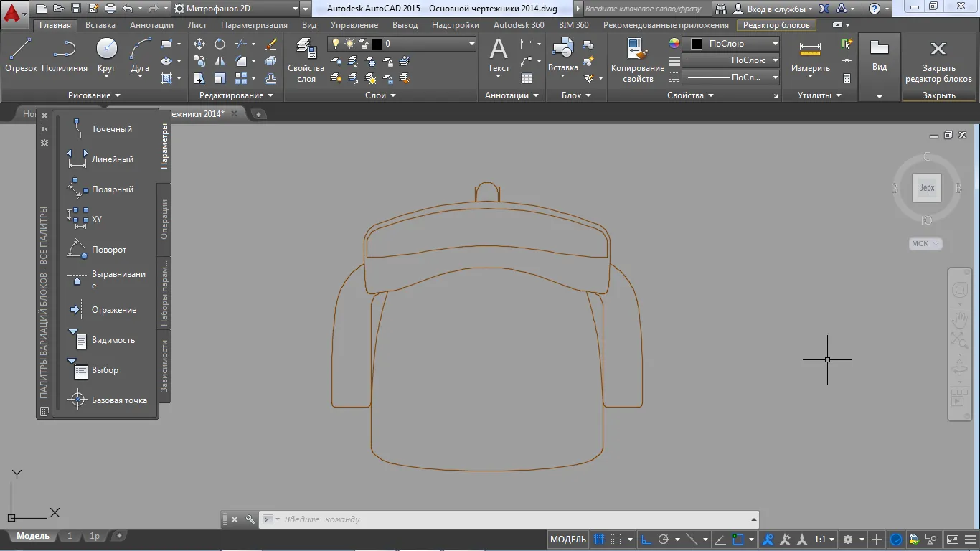Add Полярный polar parameter
The image size is (980, 551).
pyautogui.click(x=105, y=189)
